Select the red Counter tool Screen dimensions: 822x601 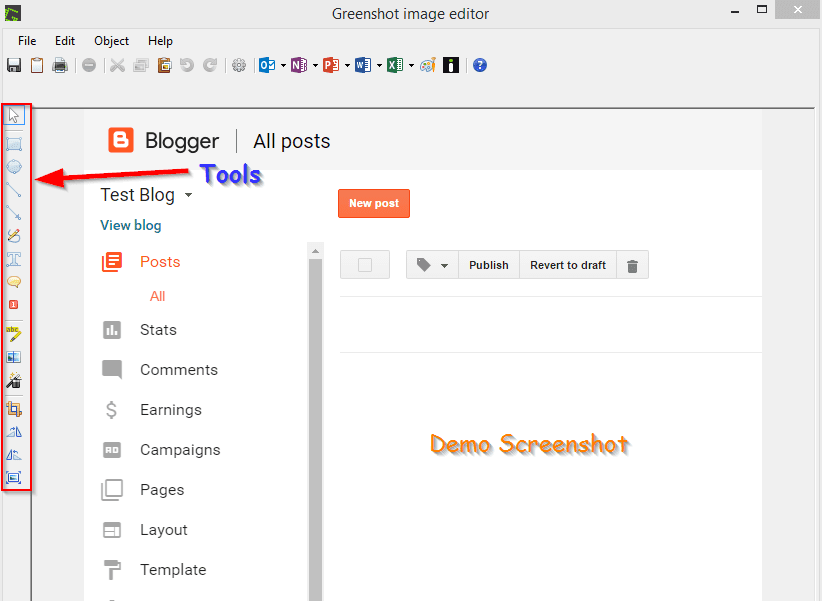coord(14,305)
